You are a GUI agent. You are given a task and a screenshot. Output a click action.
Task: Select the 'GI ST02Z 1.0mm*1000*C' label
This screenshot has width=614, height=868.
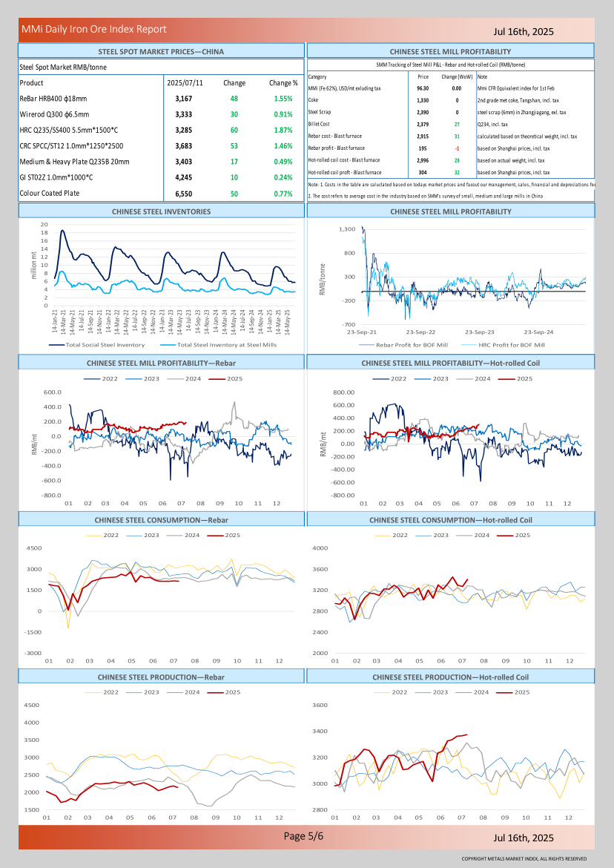tap(56, 177)
